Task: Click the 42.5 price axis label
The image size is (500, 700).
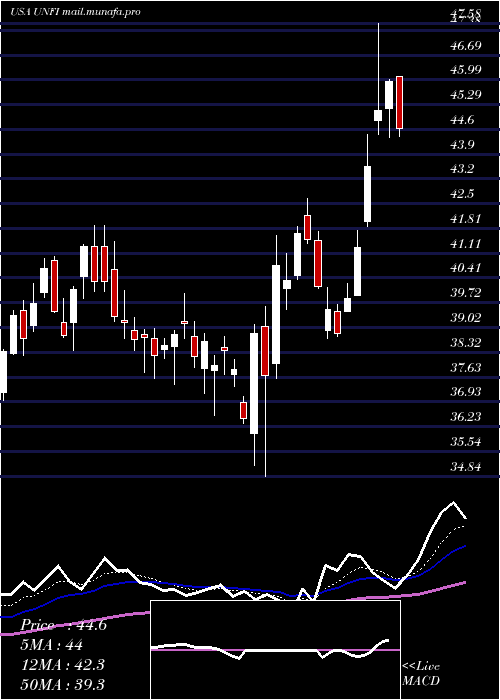Action: [x=463, y=194]
